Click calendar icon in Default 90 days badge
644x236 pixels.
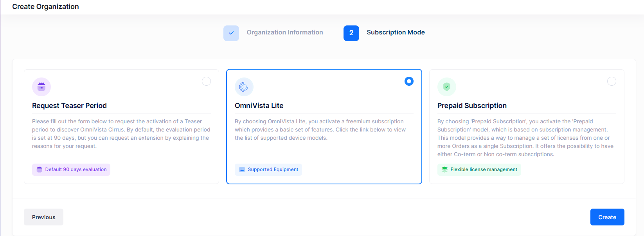click(x=39, y=169)
